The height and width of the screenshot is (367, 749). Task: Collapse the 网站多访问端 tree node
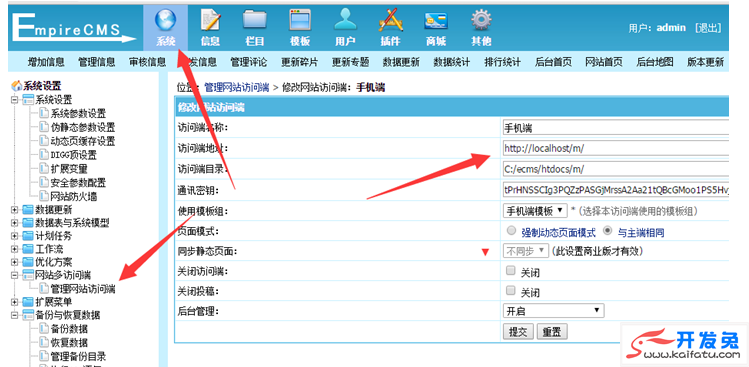pyautogui.click(x=15, y=275)
